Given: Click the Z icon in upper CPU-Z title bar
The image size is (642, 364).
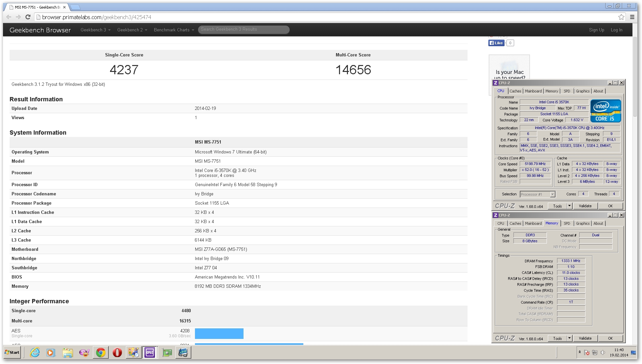Looking at the screenshot, I should click(x=495, y=83).
